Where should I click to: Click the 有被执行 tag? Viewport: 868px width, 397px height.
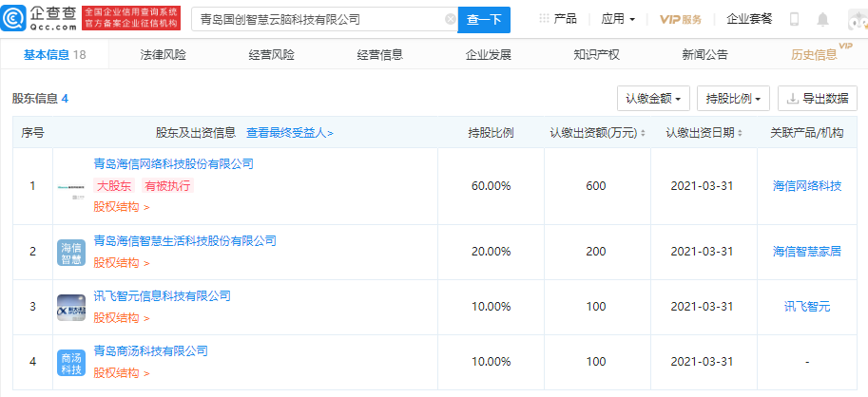pos(167,186)
